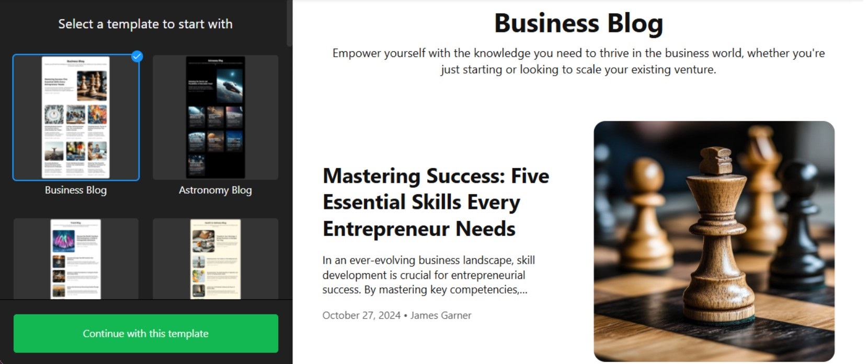
Task: Click the blue checkmark on Business Blog template
Action: (138, 57)
